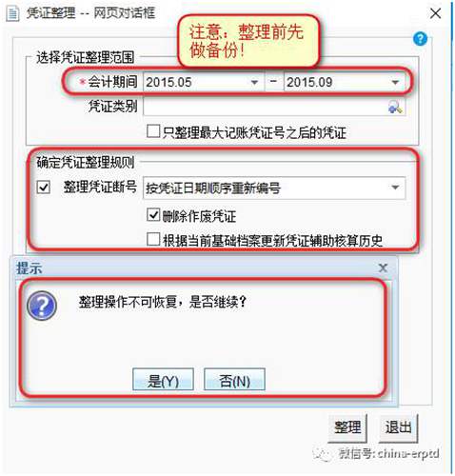The image size is (455, 476).
Task: Enable 只整理最大记账凭证号之后的凭证 checkbox
Action: 153,131
